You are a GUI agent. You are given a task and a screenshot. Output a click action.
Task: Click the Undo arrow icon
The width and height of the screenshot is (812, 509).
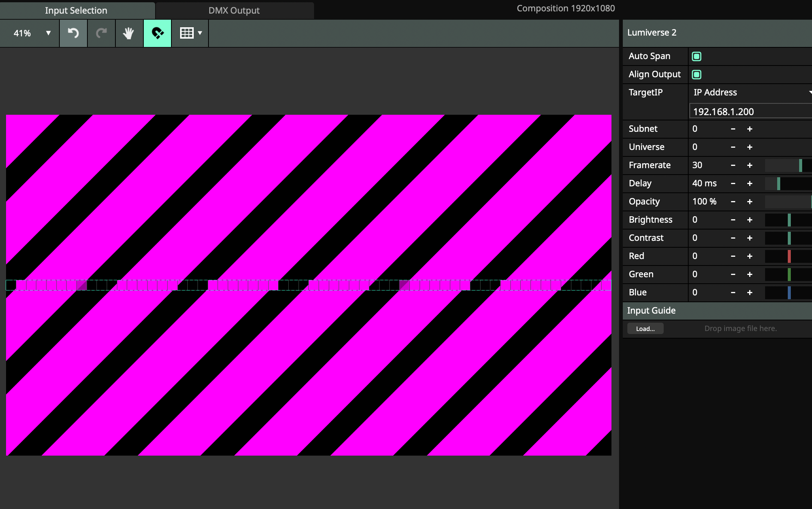coord(73,33)
